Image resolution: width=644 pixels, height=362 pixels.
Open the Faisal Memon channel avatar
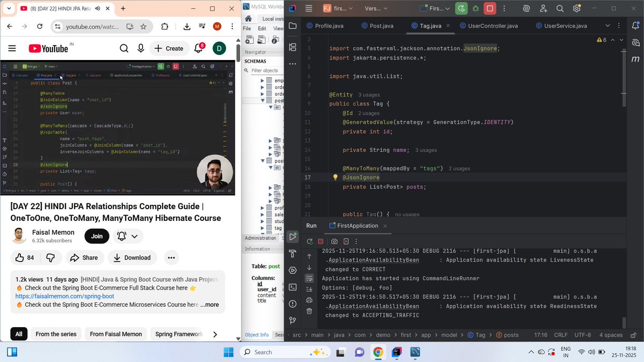pos(19,236)
